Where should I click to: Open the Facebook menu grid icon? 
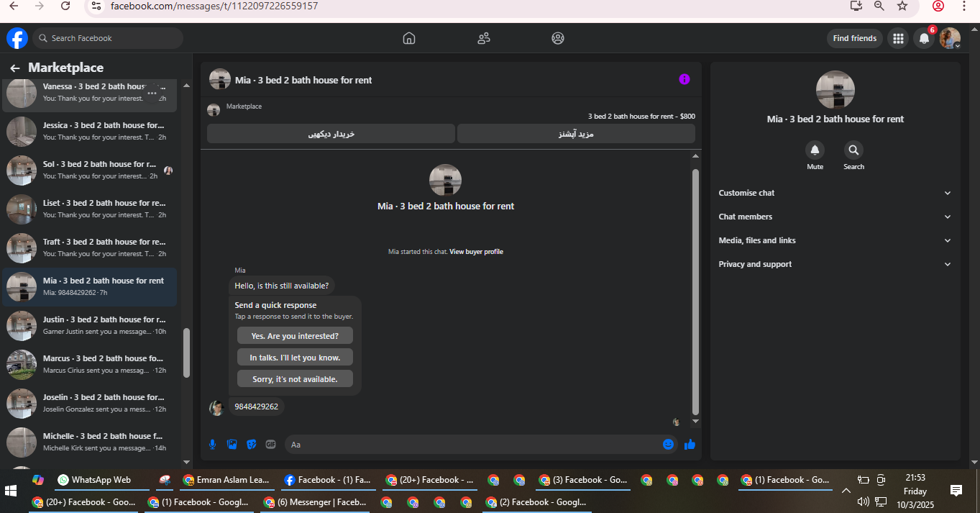(x=898, y=38)
